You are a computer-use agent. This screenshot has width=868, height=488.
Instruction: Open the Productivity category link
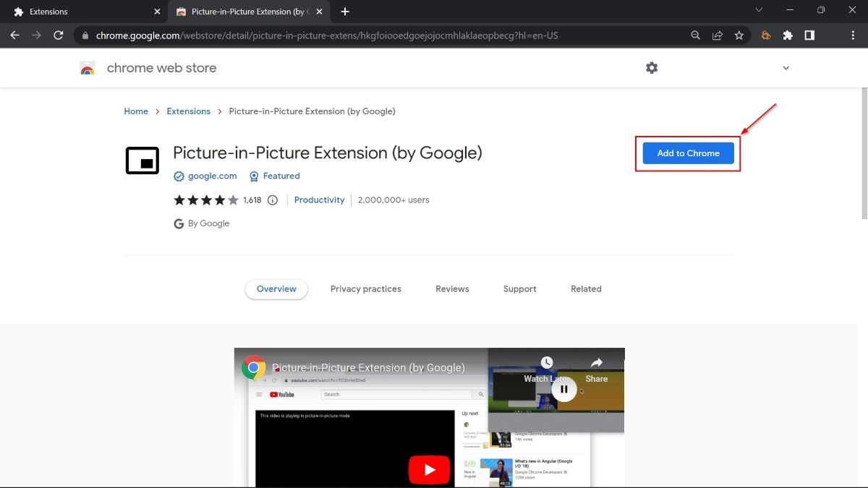click(x=319, y=200)
